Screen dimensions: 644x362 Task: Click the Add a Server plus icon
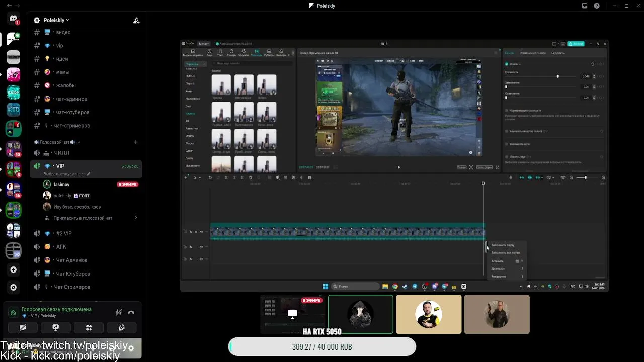click(14, 270)
